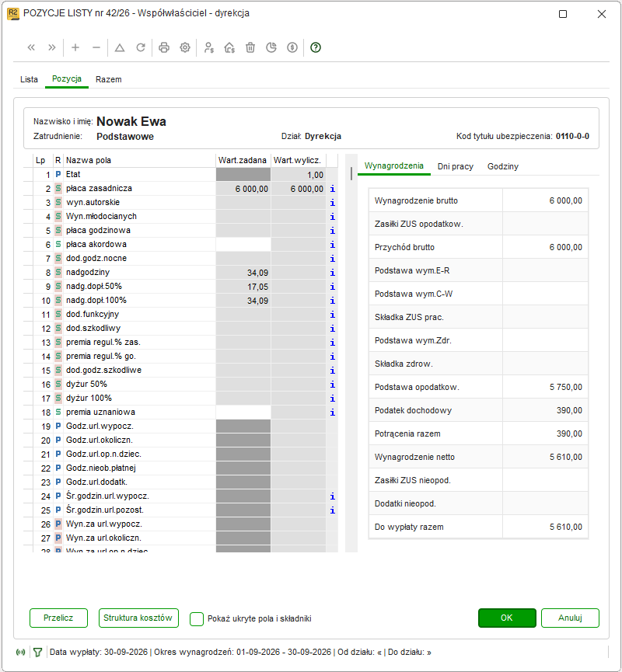Click the Przelicz button
This screenshot has width=622, height=672.
click(x=59, y=618)
